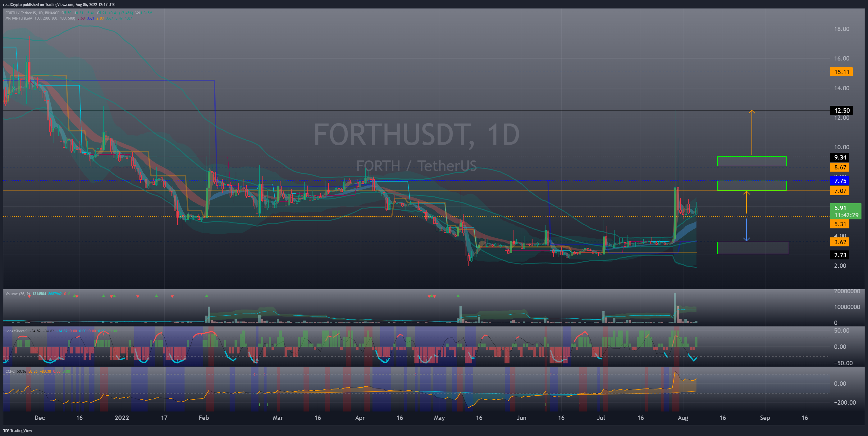
Task: Click the Apr label on time axis
Action: [360, 418]
